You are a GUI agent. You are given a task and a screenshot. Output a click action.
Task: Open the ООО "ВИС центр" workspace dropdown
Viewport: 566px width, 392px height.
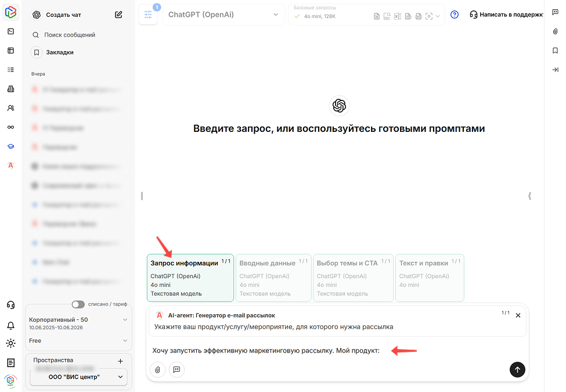click(x=78, y=377)
